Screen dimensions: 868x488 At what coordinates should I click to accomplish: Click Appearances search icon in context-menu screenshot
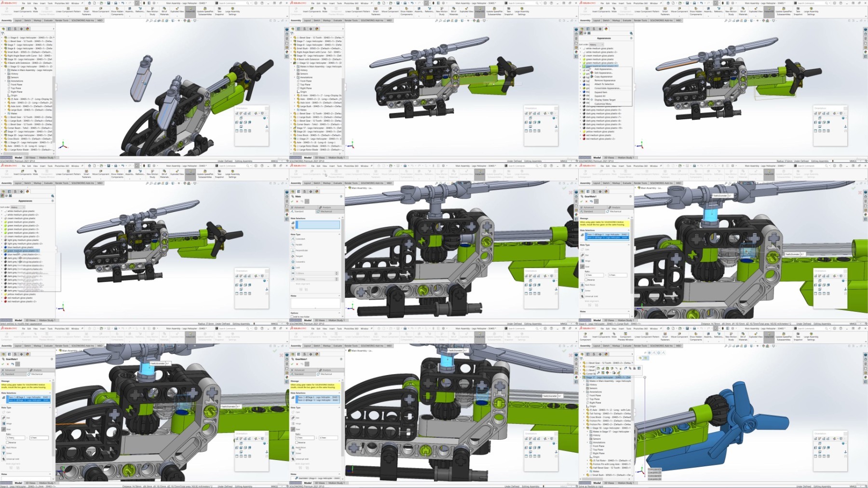tap(631, 33)
